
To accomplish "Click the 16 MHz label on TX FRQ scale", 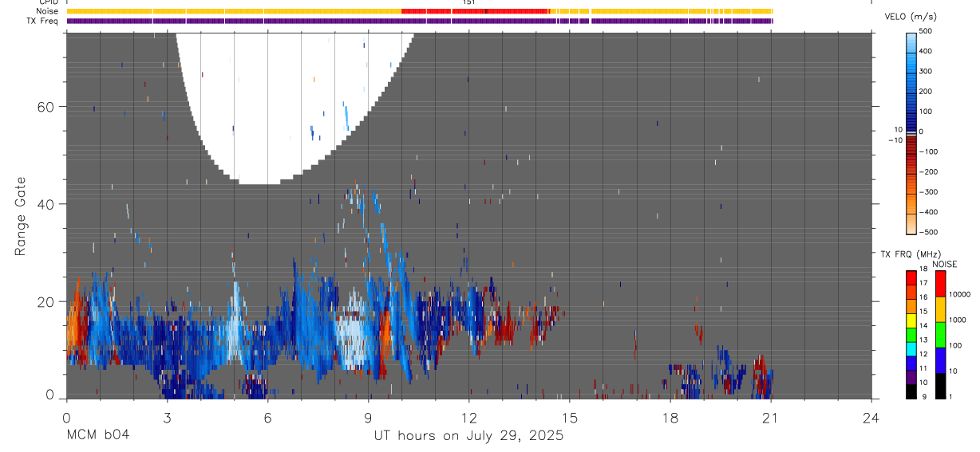I will click(x=923, y=297).
